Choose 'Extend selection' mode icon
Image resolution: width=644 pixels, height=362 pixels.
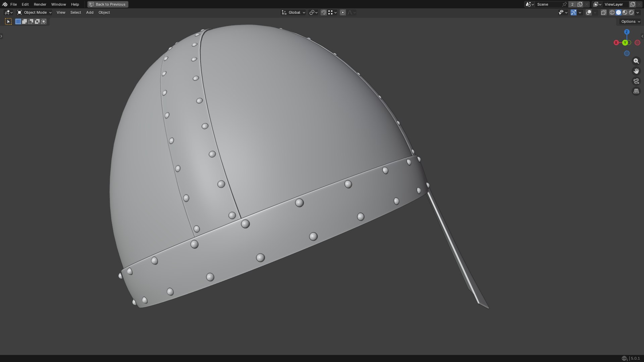[x=24, y=21]
